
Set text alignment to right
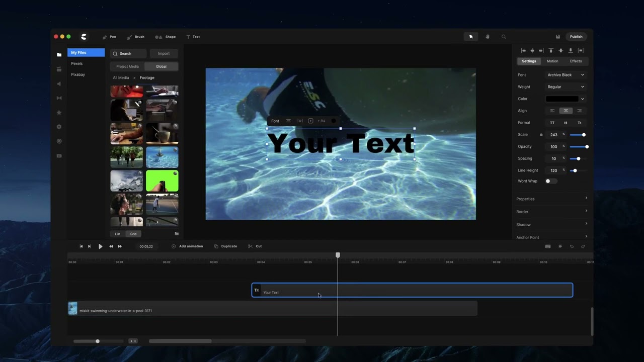[579, 111]
